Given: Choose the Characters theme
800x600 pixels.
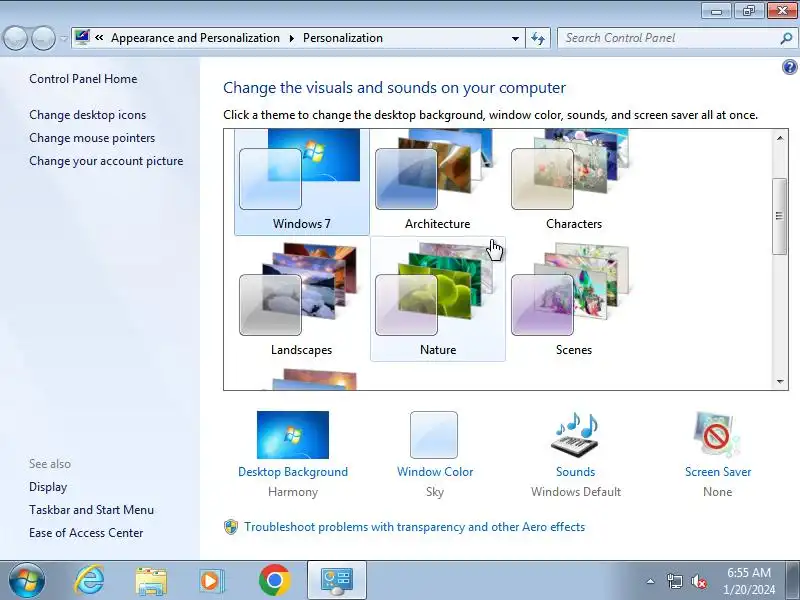Looking at the screenshot, I should [x=573, y=182].
